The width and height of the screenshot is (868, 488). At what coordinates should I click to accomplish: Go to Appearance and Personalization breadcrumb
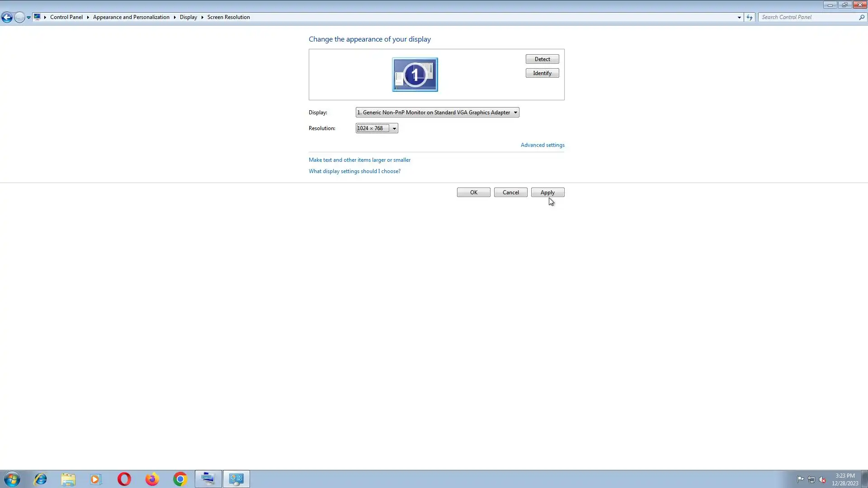coord(131,17)
